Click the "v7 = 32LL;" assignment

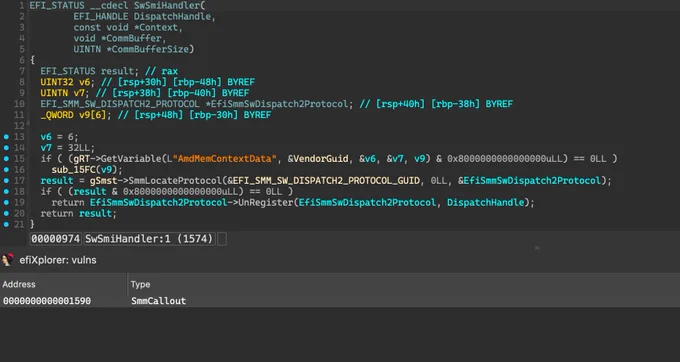coord(68,148)
